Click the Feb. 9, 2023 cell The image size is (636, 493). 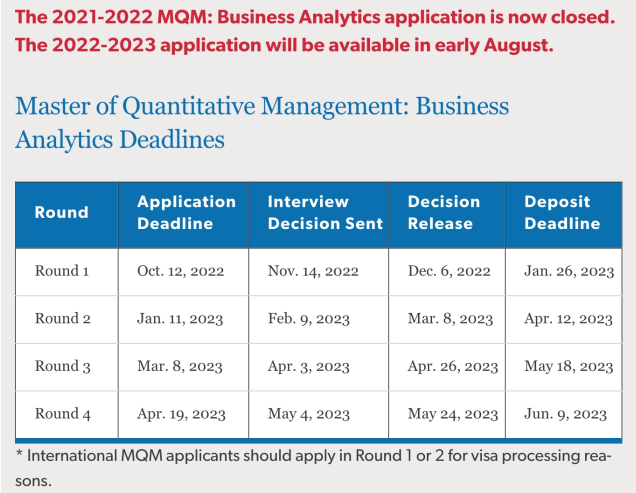(x=309, y=319)
